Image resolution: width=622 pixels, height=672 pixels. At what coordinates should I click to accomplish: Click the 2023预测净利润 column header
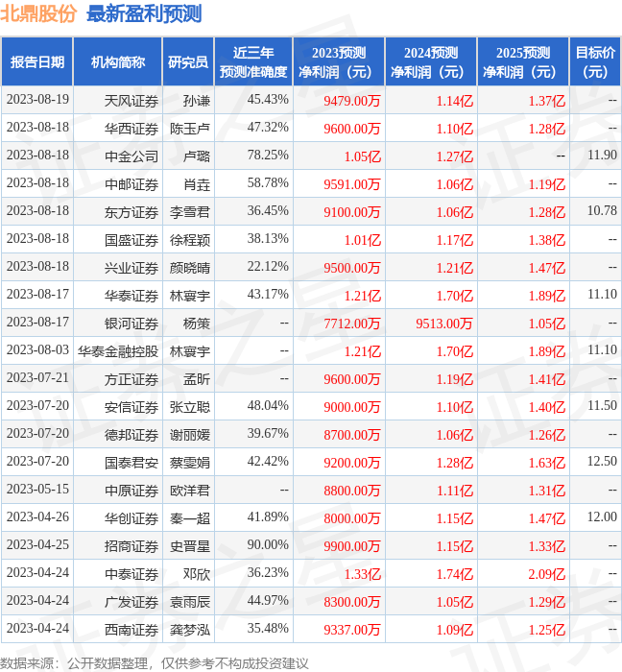pyautogui.click(x=339, y=62)
